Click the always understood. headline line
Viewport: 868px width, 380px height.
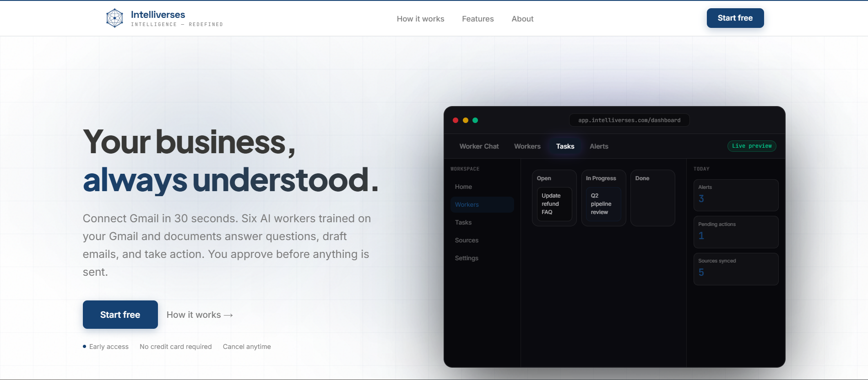231,180
